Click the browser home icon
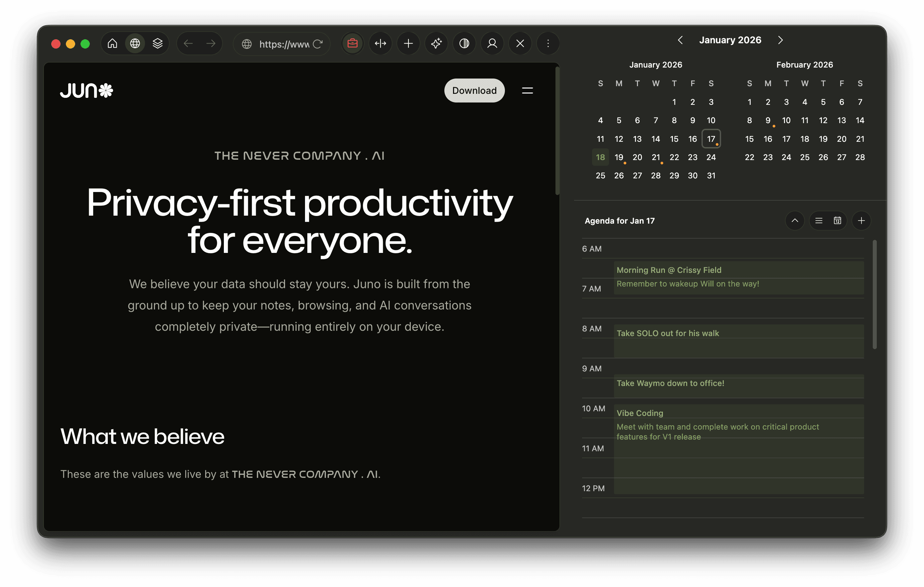Screen dimensions: 924x587 [112, 43]
